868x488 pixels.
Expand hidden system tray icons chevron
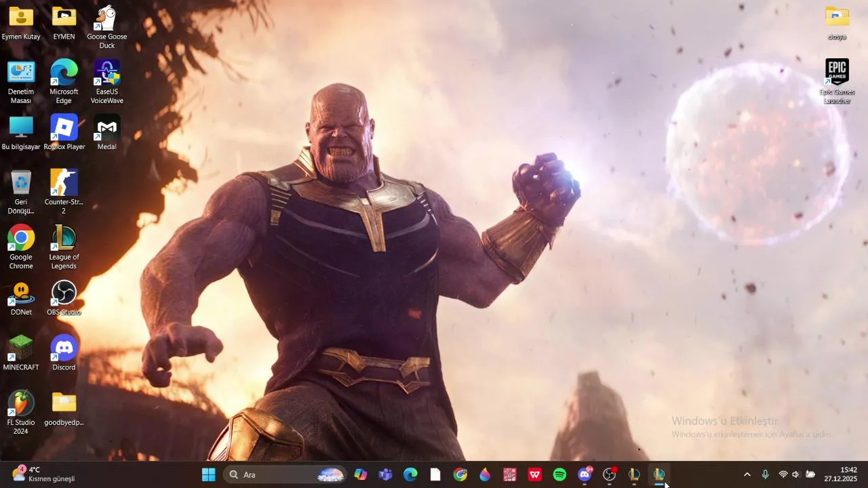pos(747,474)
